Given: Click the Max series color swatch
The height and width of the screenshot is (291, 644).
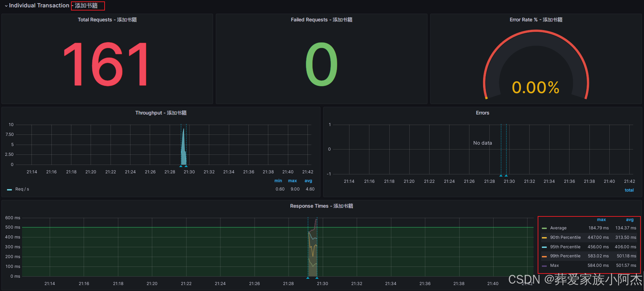Looking at the screenshot, I should click(x=544, y=266).
